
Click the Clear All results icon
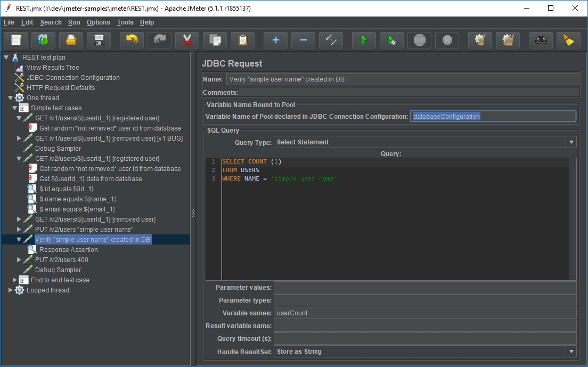[508, 40]
